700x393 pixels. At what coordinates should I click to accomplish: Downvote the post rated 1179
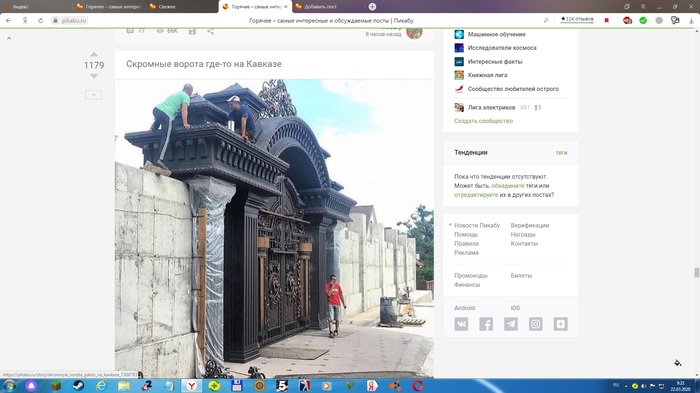pyautogui.click(x=94, y=76)
